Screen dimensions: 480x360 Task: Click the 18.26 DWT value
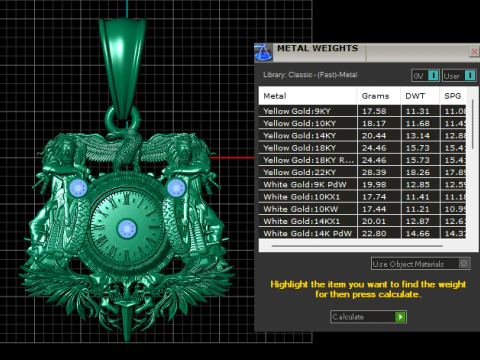pos(417,172)
